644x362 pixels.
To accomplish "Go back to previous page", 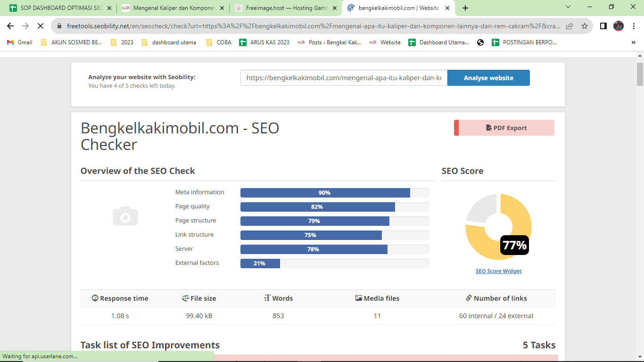I will [10, 26].
